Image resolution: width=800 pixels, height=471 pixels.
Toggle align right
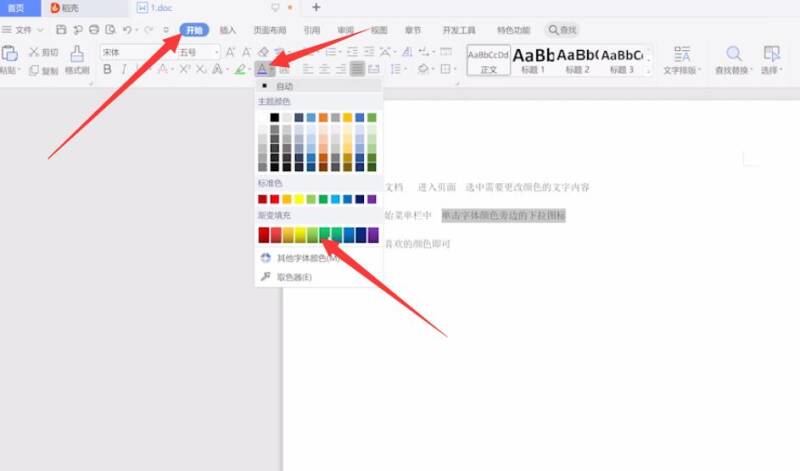[x=341, y=69]
